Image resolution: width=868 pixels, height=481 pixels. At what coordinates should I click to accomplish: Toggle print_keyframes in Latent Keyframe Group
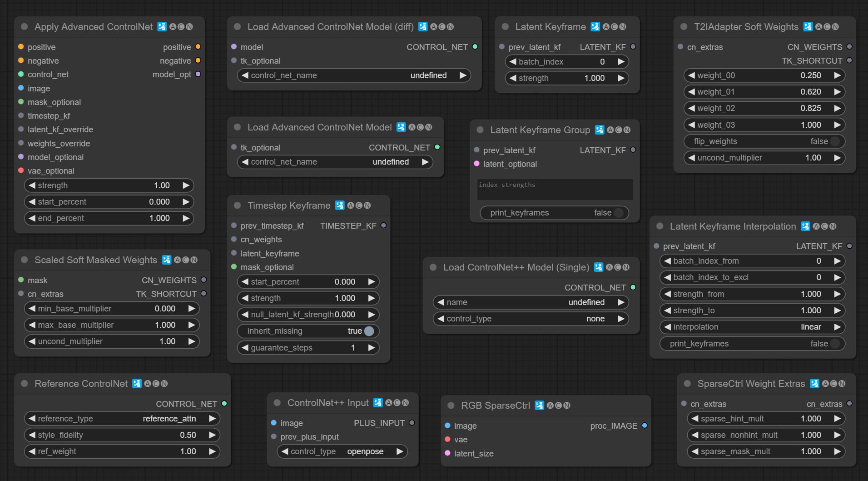point(554,213)
